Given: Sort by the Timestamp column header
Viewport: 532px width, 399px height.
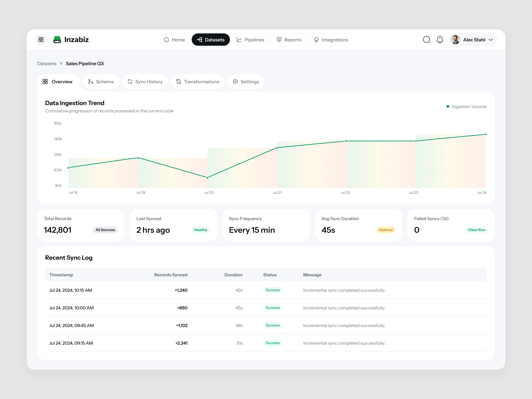Looking at the screenshot, I should 61,275.
